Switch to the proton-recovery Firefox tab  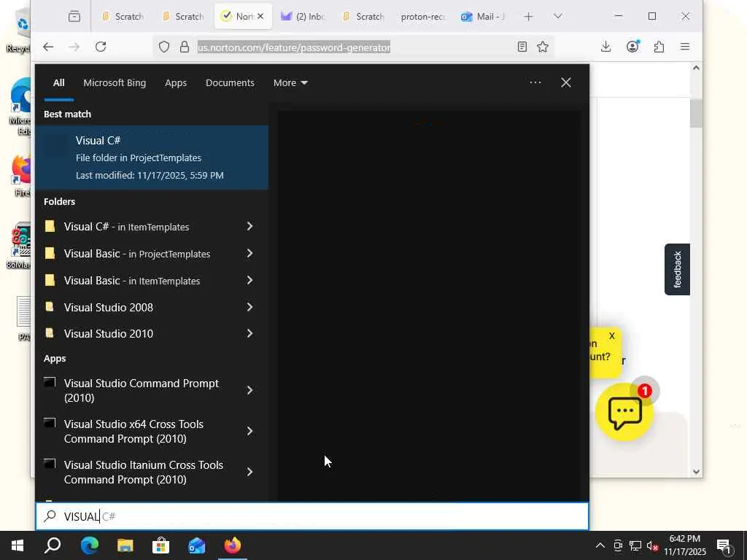click(x=422, y=17)
